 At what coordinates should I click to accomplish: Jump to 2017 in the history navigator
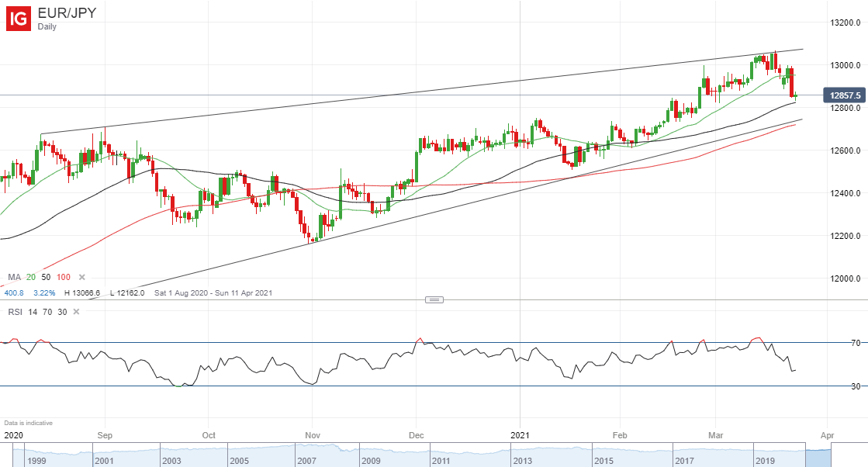685,460
